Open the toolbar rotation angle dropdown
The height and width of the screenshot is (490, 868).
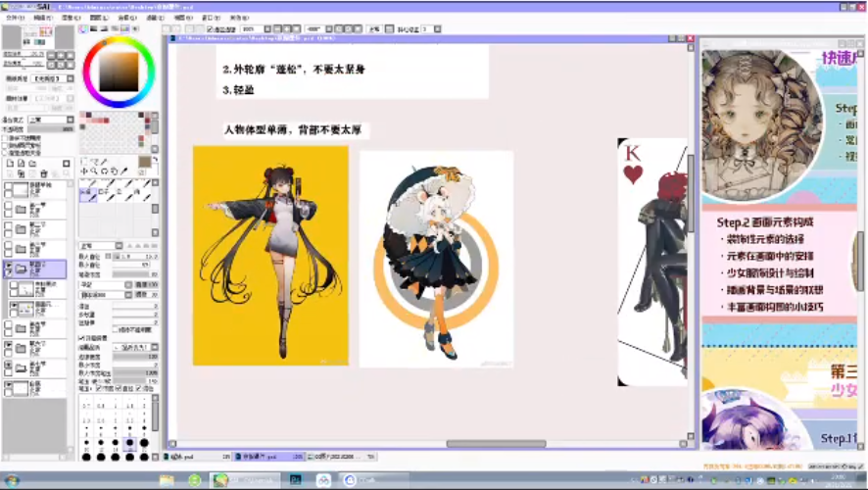point(329,28)
